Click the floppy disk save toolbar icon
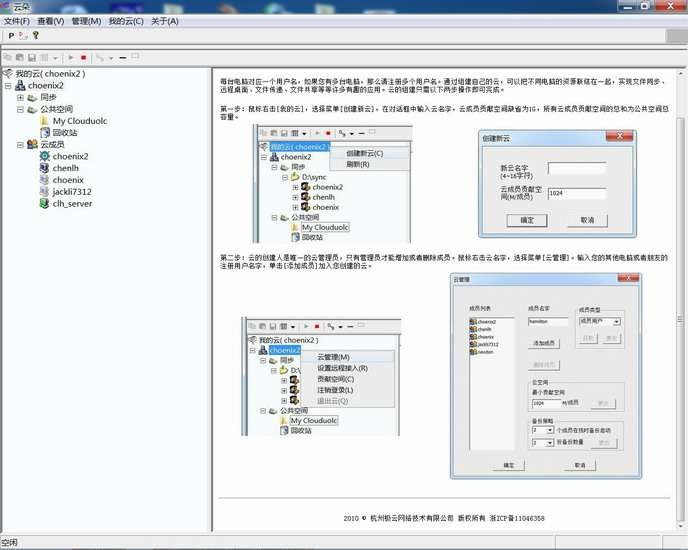The image size is (688, 550). 32,58
